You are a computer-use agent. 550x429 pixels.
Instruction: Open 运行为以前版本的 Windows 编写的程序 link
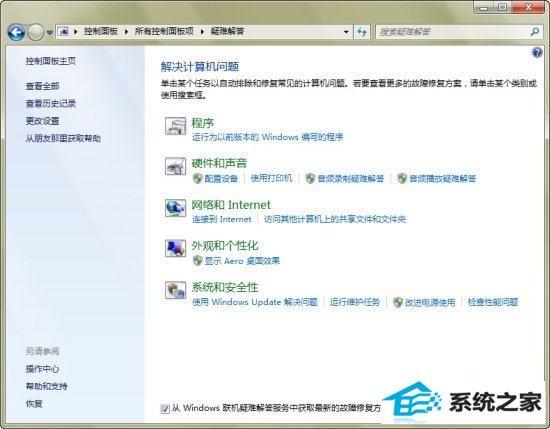tap(267, 137)
